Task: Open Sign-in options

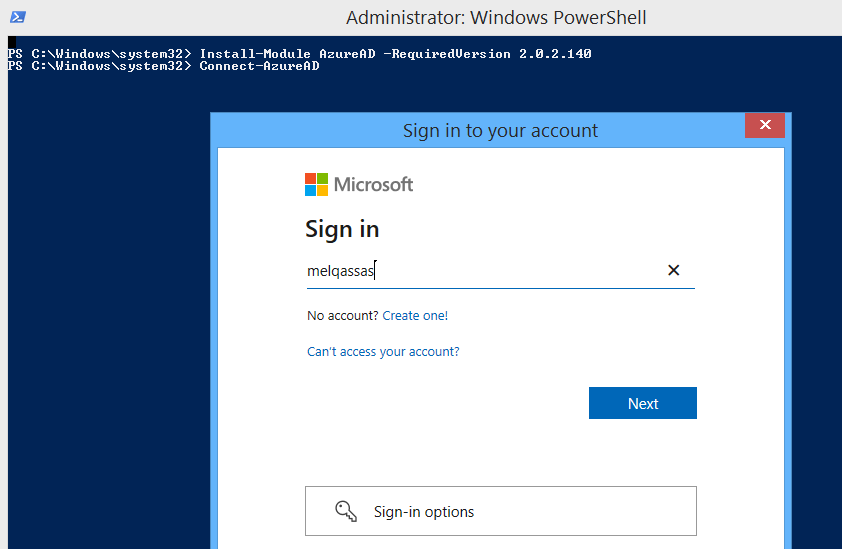Action: (501, 511)
